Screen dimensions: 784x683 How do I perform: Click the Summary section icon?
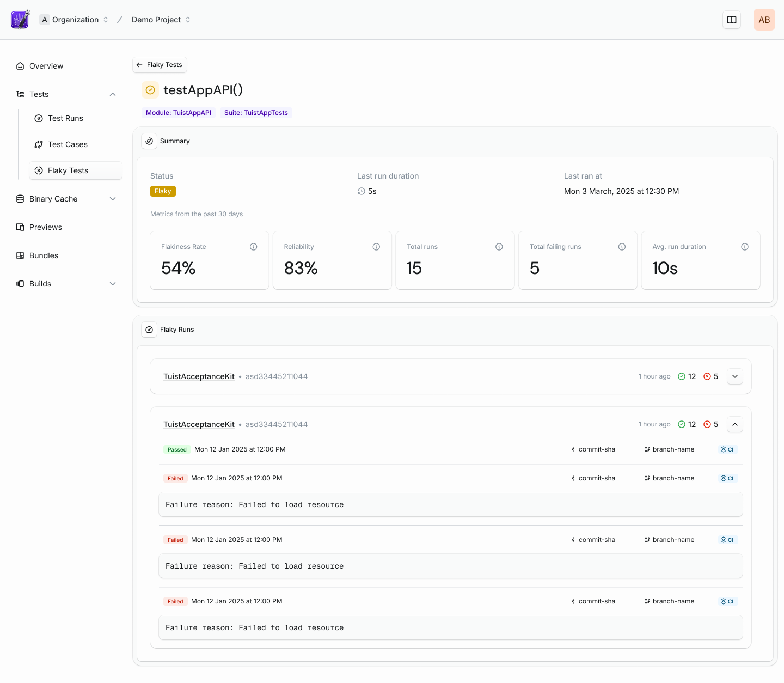(149, 141)
